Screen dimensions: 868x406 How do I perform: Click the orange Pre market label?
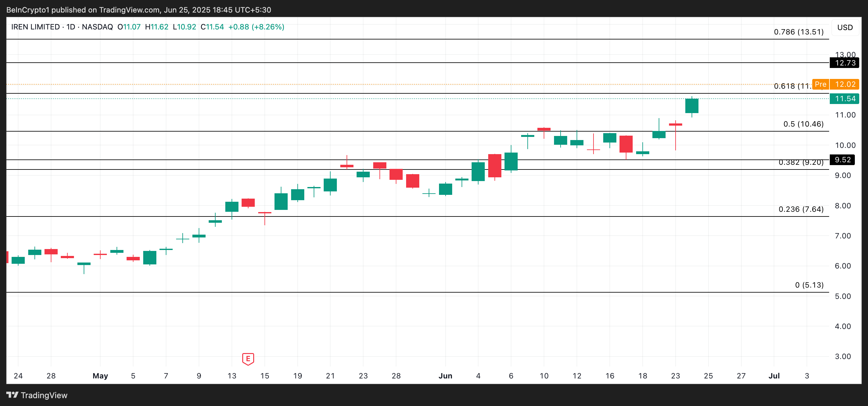click(x=820, y=84)
